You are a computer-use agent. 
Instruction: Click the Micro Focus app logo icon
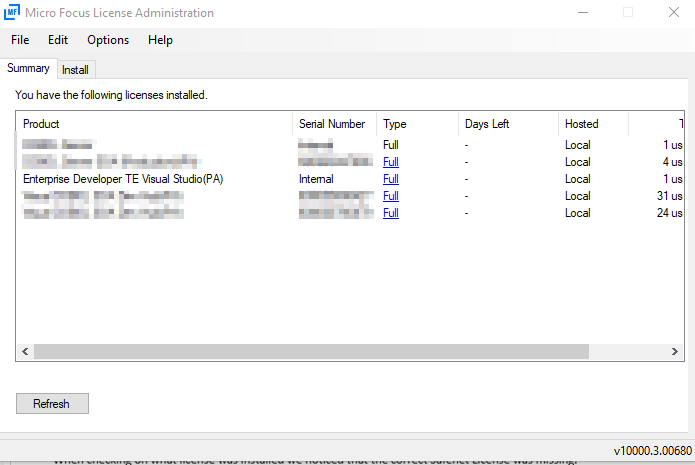12,12
